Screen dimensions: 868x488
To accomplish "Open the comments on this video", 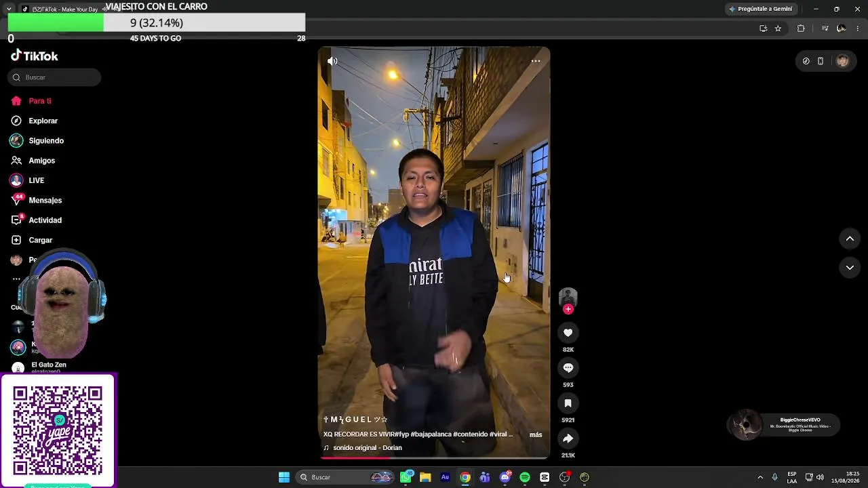I will pos(568,368).
